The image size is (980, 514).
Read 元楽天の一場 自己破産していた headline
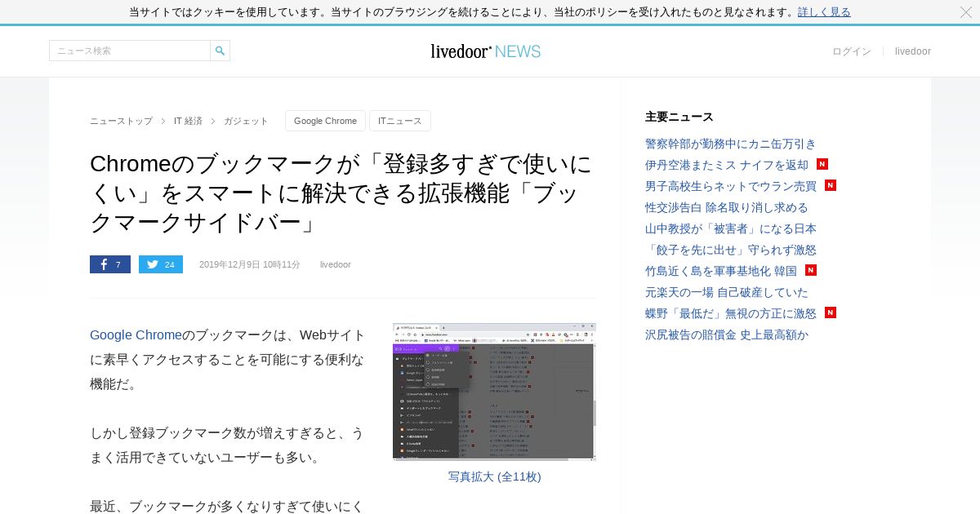tap(727, 292)
